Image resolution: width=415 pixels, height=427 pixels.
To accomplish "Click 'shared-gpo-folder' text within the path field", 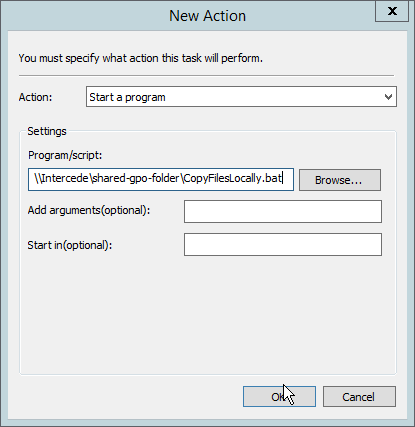I will pyautogui.click(x=136, y=179).
